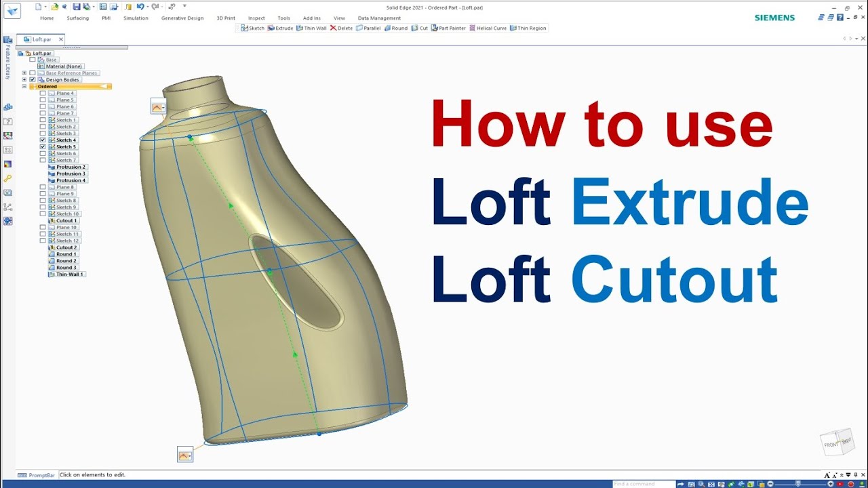Uncheck the Sketch 4 checkbox
The image size is (868, 488).
[43, 140]
